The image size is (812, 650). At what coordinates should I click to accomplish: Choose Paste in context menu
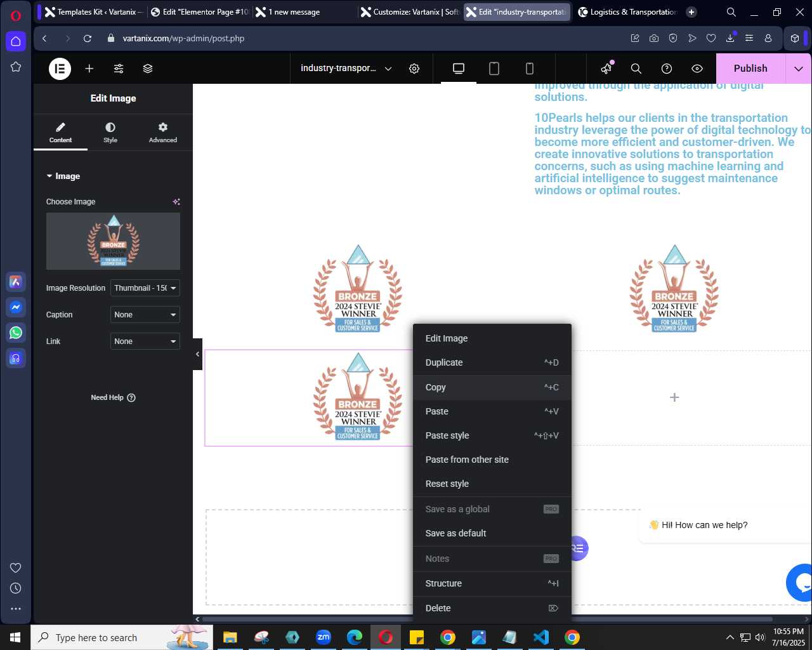tap(492, 411)
